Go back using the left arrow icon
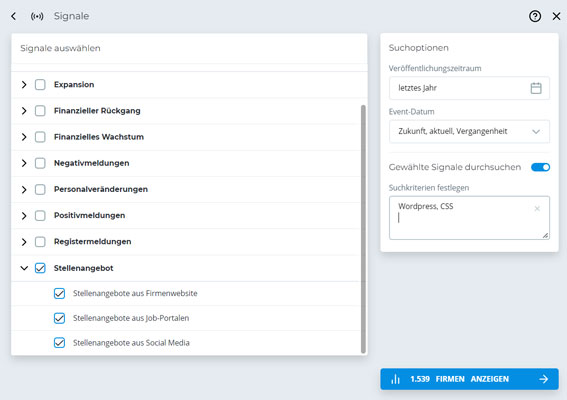The width and height of the screenshot is (567, 400). [x=13, y=16]
